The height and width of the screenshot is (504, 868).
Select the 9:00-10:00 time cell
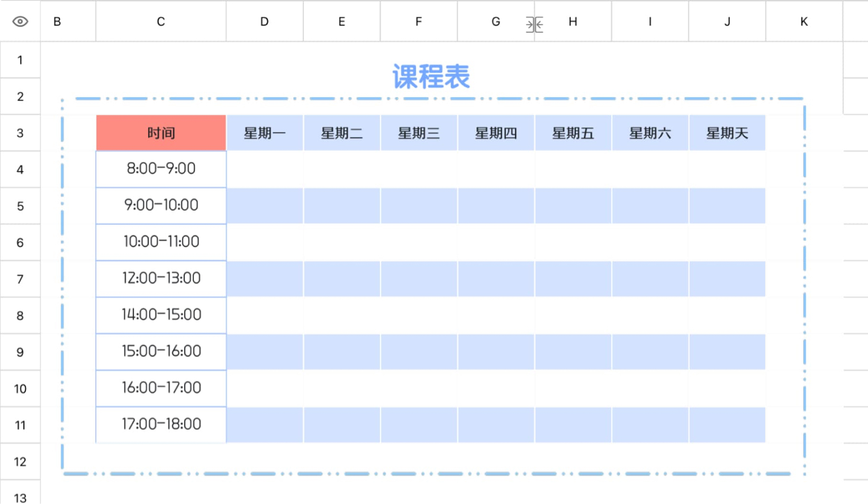click(161, 206)
